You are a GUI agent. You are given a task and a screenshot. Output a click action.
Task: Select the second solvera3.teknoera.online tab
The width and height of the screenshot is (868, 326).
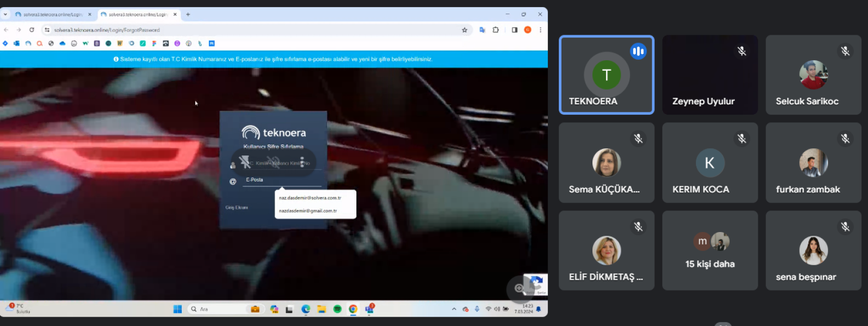(x=139, y=15)
